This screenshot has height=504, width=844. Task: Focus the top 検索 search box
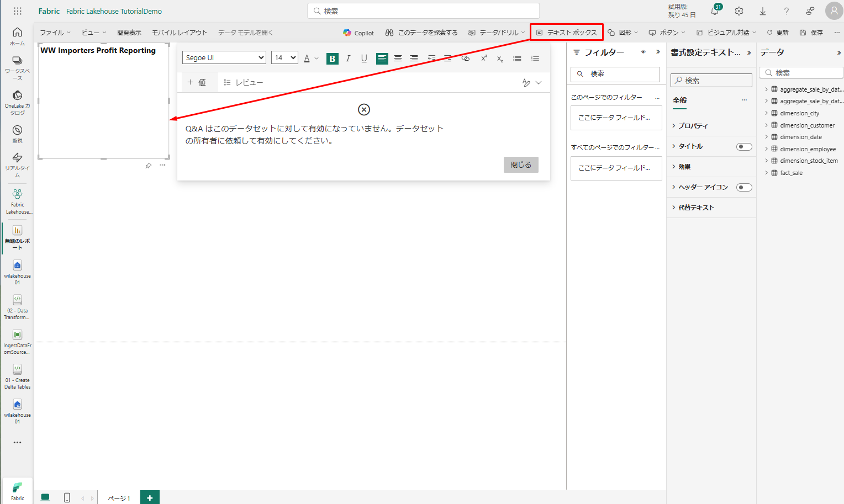(424, 11)
